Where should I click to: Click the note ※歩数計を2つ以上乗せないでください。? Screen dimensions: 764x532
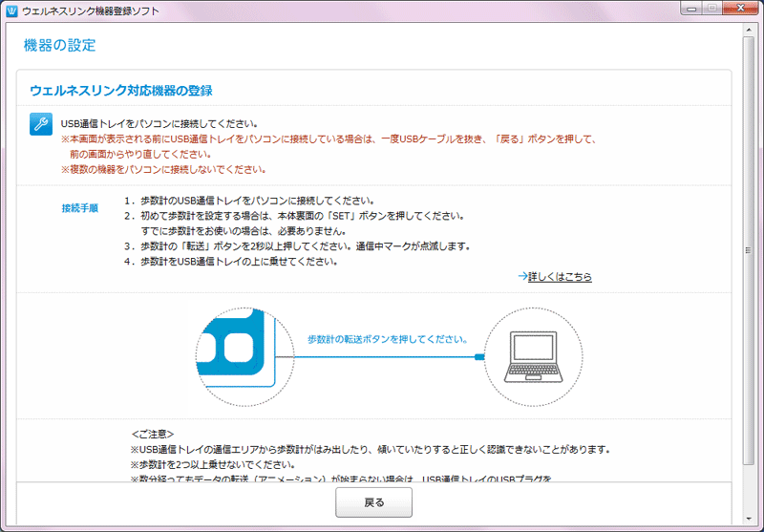click(213, 464)
